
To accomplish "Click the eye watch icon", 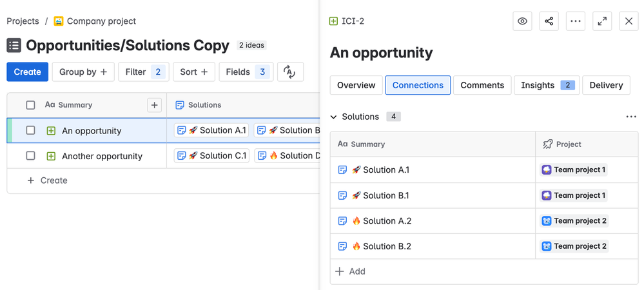I will tap(522, 21).
